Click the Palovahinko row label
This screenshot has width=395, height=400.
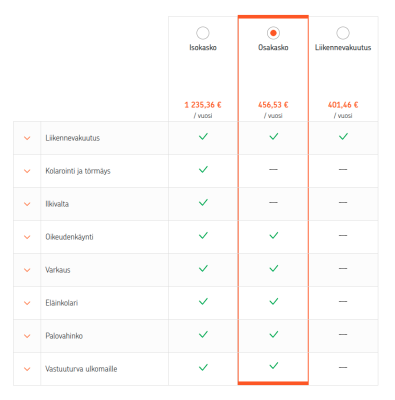click(64, 336)
